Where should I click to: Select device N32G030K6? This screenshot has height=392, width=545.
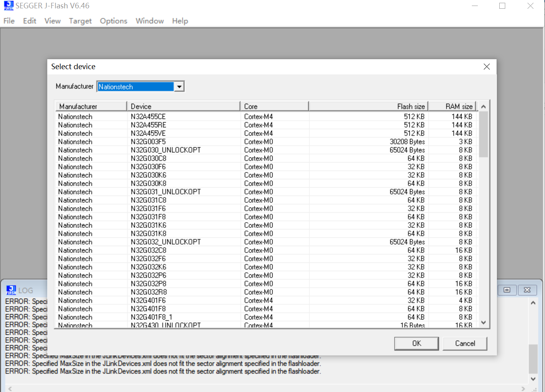(148, 175)
